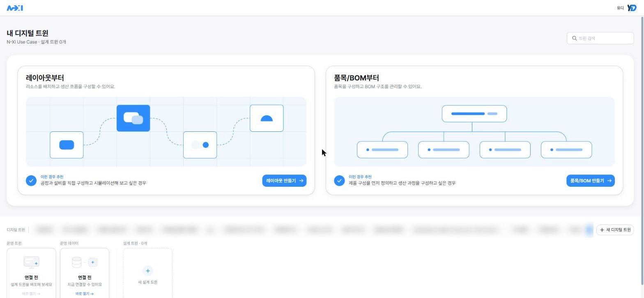The image size is (644, 298).
Task: Open the YD user avatar menu
Action: [x=632, y=8]
